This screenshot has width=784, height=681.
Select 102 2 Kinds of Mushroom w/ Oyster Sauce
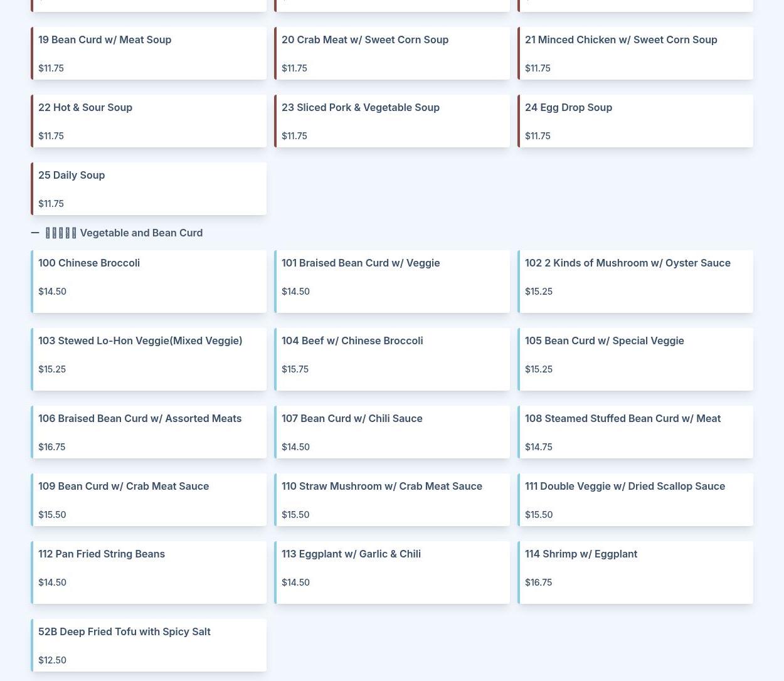(x=635, y=282)
